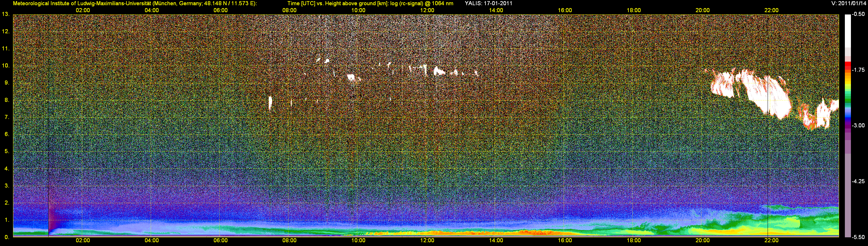The width and height of the screenshot is (868, 246).
Task: Click the Meteorological Institute title text
Action: click(x=135, y=4)
